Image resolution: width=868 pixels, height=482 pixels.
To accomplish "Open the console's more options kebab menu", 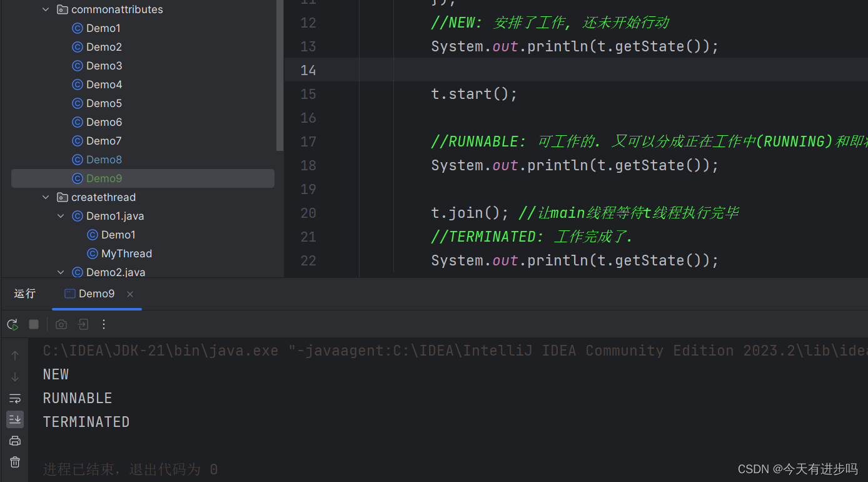I will click(x=103, y=324).
